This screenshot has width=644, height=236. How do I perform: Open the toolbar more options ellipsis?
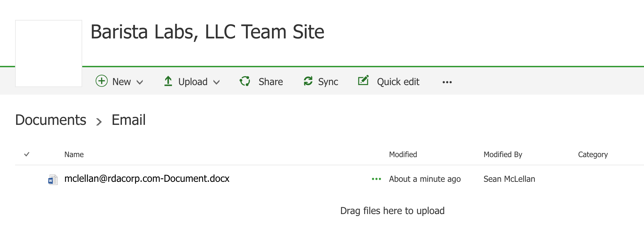click(x=447, y=82)
